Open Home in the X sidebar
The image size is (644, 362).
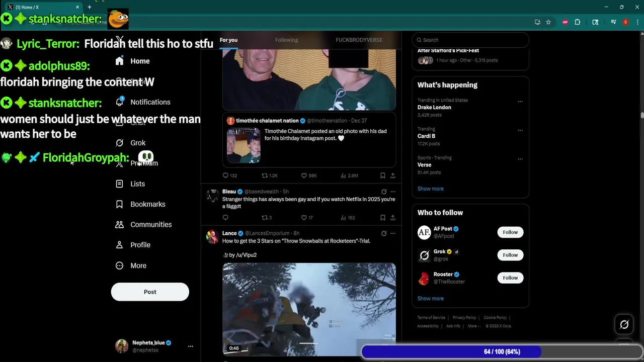[x=133, y=61]
